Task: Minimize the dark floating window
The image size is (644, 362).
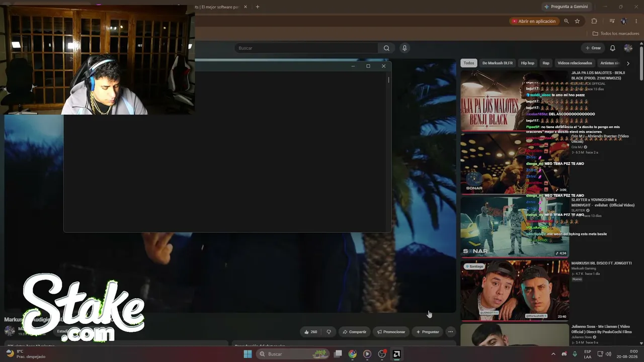Action: coord(353,66)
